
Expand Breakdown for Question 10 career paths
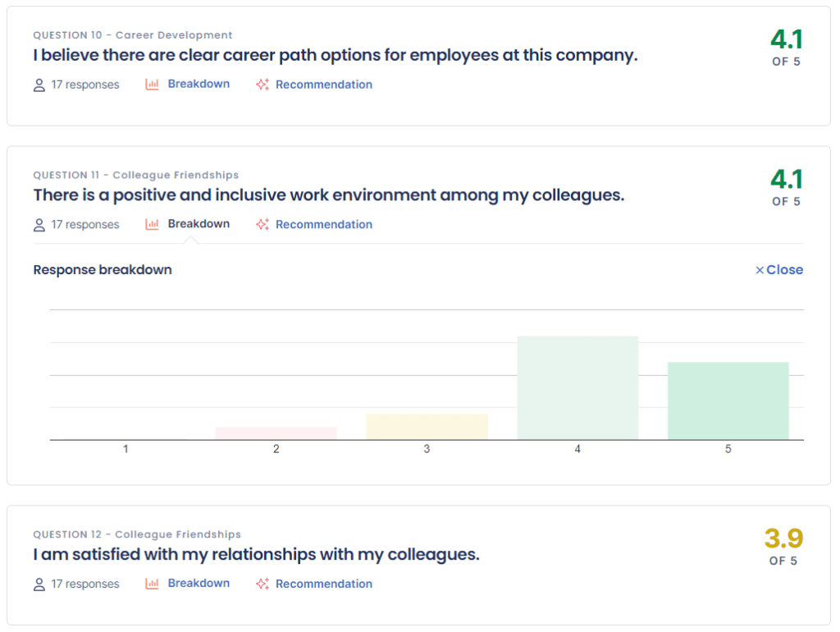click(x=199, y=84)
